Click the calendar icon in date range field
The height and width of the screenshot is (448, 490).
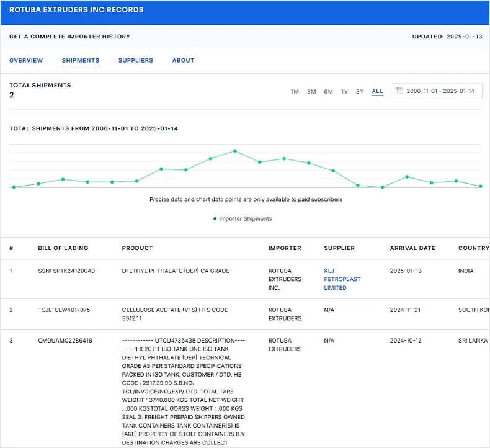(399, 91)
